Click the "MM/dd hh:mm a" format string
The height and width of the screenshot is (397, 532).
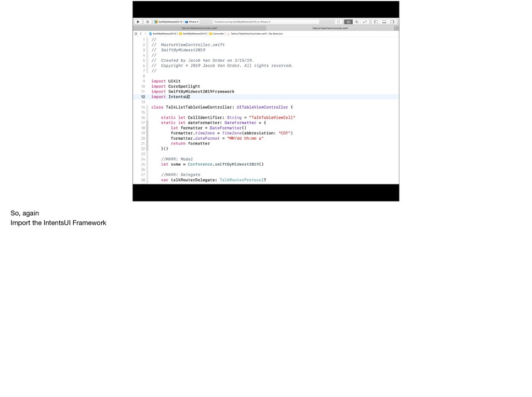[x=245, y=138]
